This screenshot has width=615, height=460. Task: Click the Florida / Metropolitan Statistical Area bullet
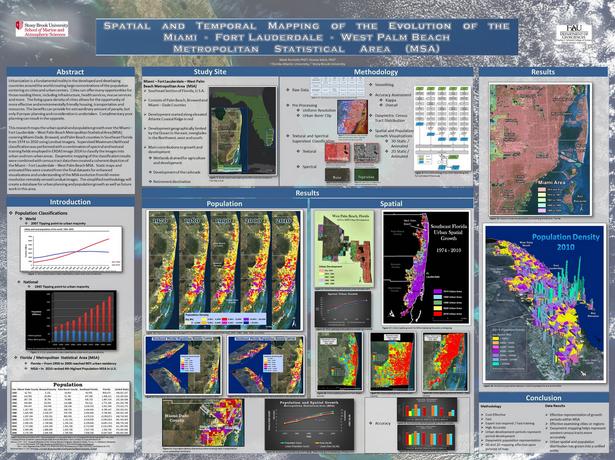click(57, 358)
